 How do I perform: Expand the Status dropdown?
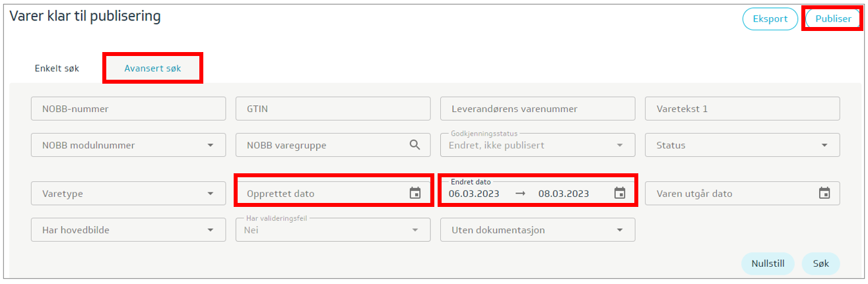click(824, 145)
